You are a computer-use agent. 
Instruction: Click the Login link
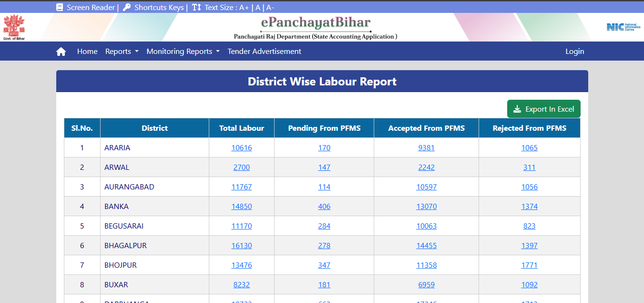574,51
